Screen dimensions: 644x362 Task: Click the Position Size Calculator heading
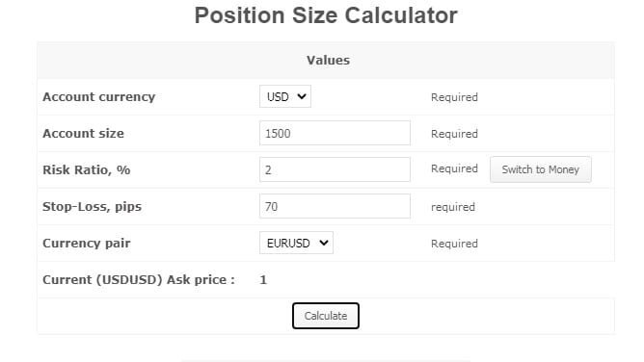pyautogui.click(x=326, y=15)
